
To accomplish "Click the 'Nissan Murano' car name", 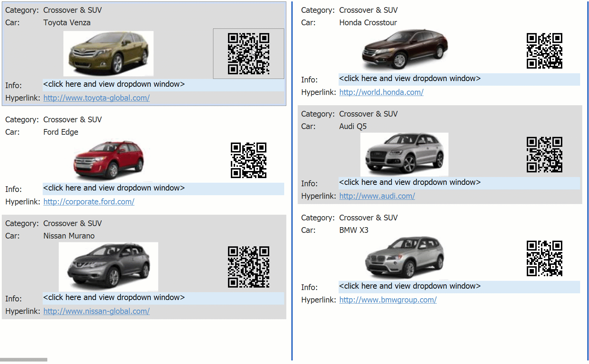I will tap(69, 236).
